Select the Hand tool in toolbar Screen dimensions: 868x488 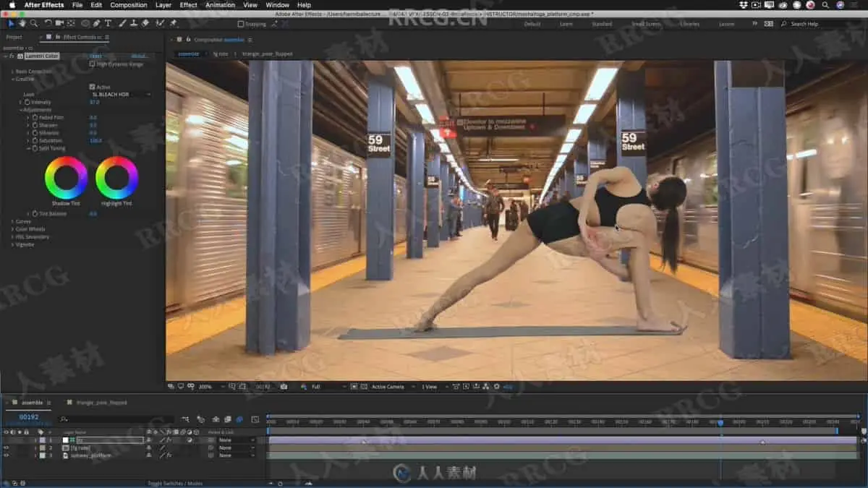coord(22,24)
